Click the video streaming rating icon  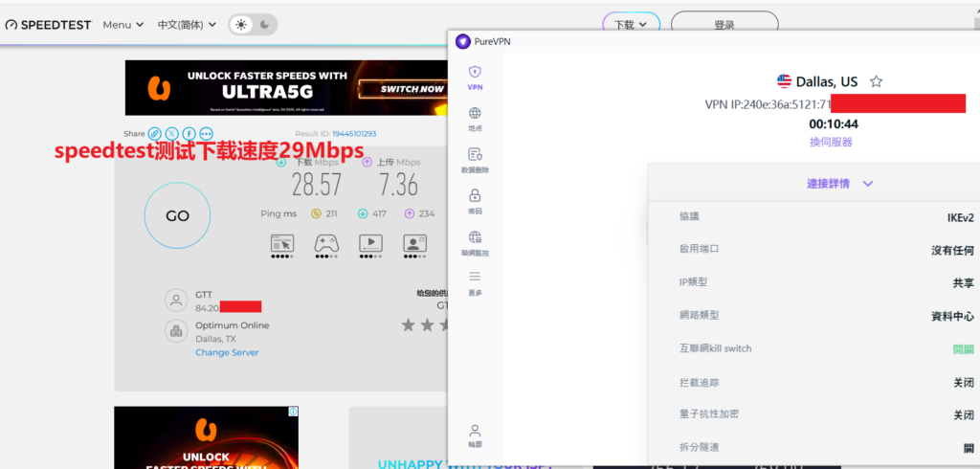coord(370,244)
